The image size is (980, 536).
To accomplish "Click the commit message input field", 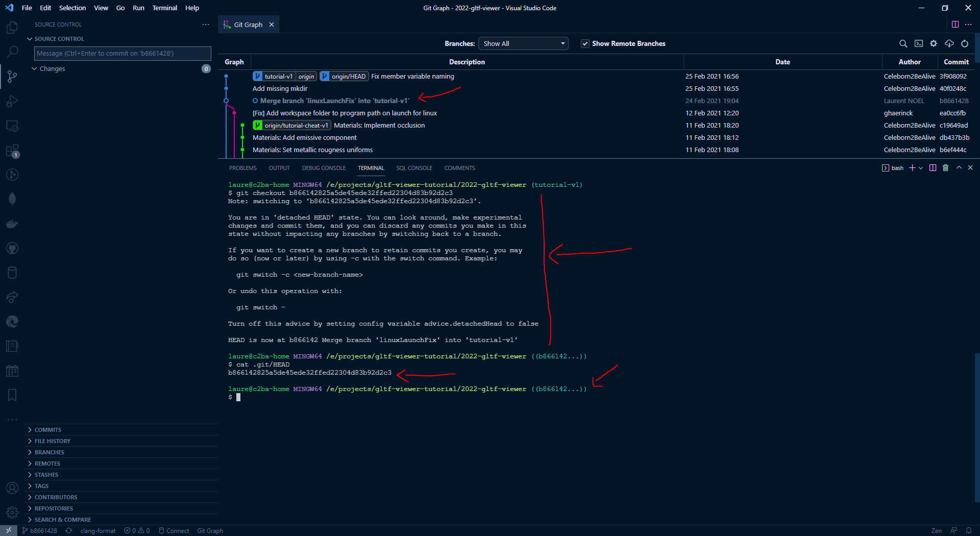I will 122,54.
